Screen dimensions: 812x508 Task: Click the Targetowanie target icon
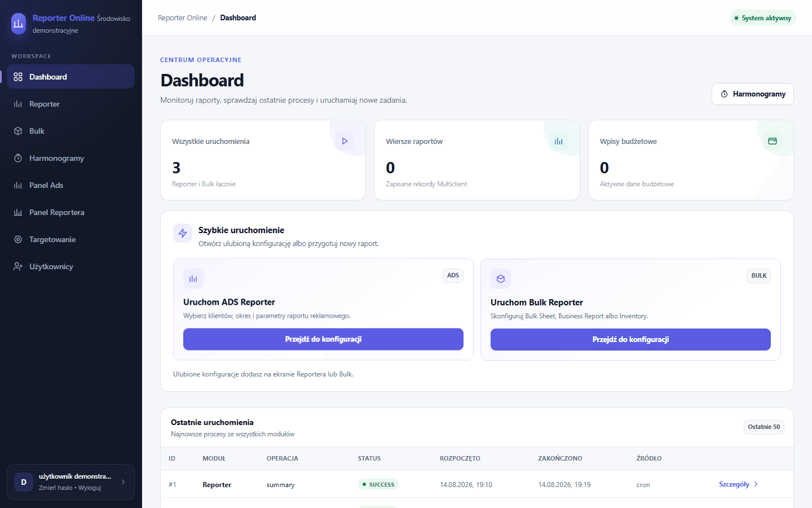tap(18, 239)
